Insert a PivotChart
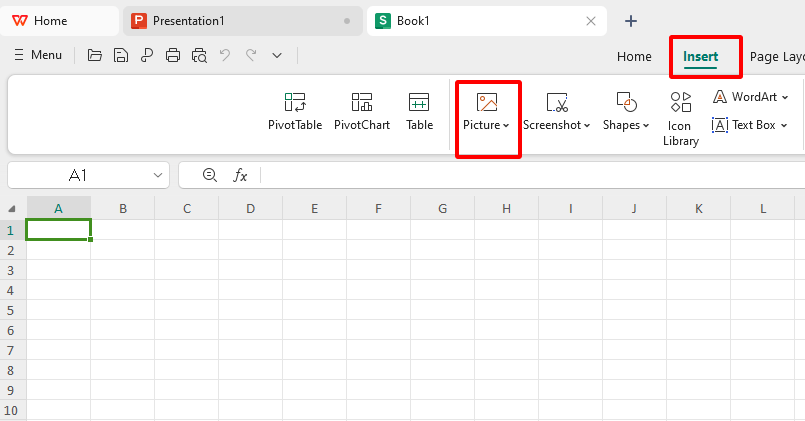This screenshot has width=805, height=421. pyautogui.click(x=362, y=111)
